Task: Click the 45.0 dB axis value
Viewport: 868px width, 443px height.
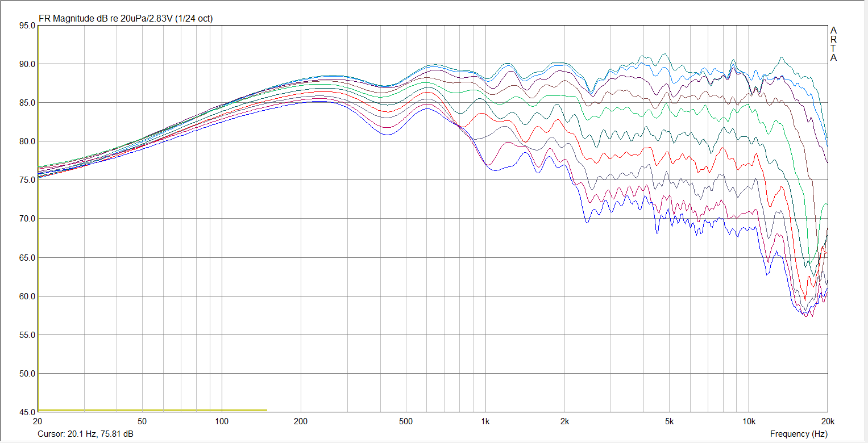Action: coord(26,412)
